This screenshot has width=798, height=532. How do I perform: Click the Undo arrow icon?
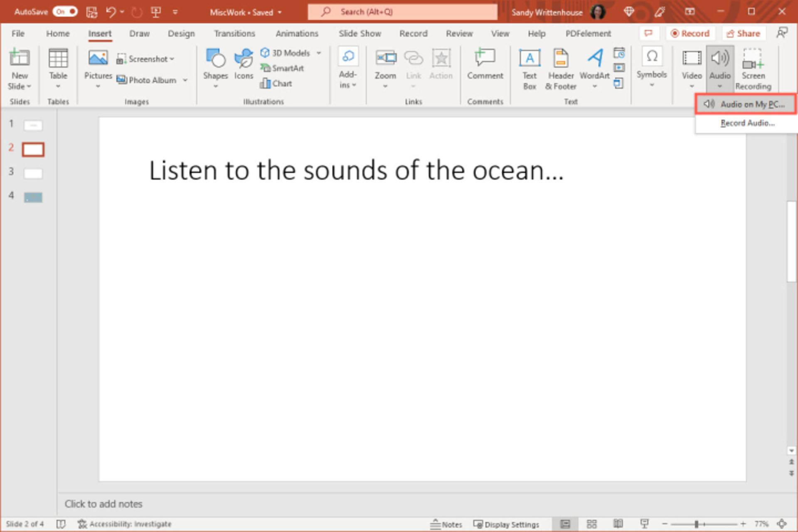pos(111,12)
